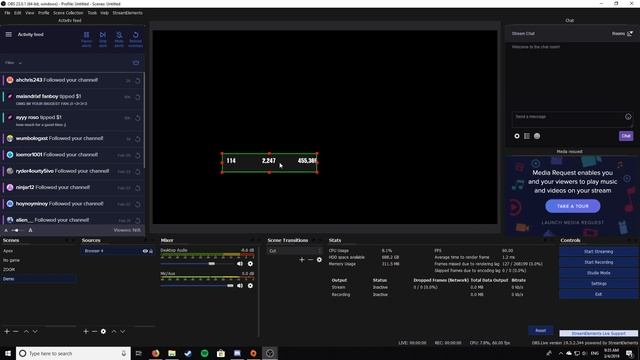
Task: Open the File menu
Action: click(7, 13)
